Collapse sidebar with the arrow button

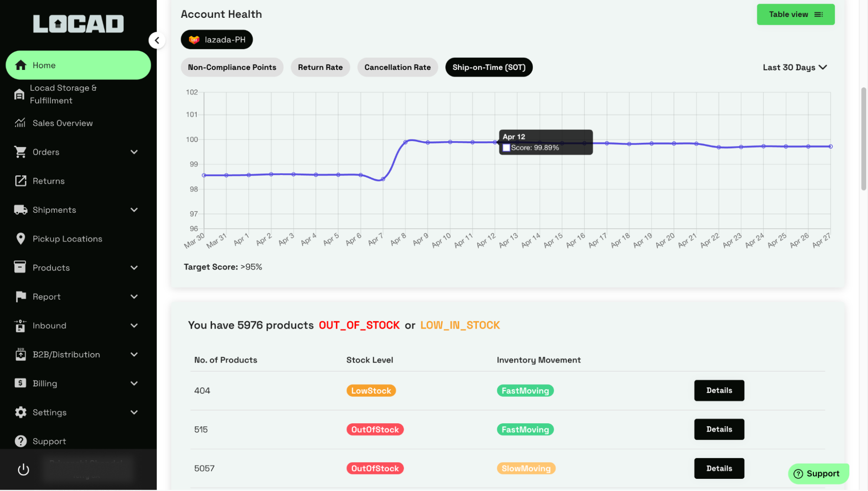157,40
